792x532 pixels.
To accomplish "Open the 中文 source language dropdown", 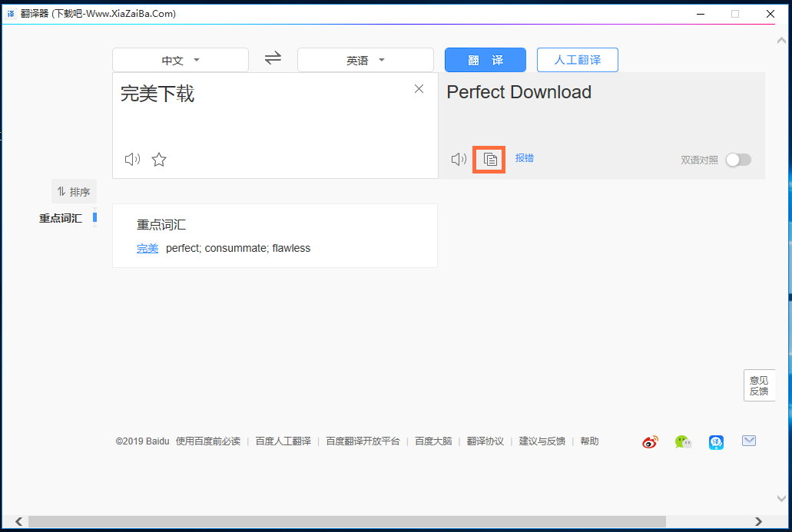I will point(181,58).
